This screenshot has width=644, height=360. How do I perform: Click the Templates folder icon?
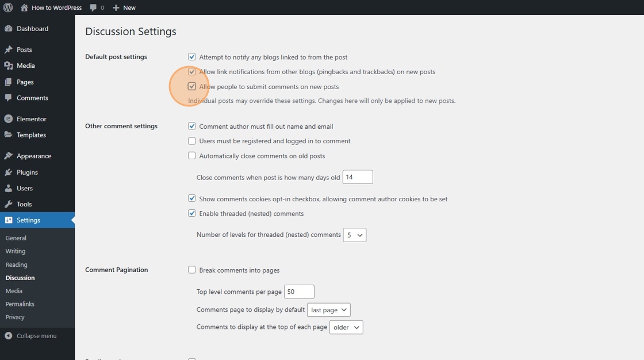pyautogui.click(x=8, y=135)
